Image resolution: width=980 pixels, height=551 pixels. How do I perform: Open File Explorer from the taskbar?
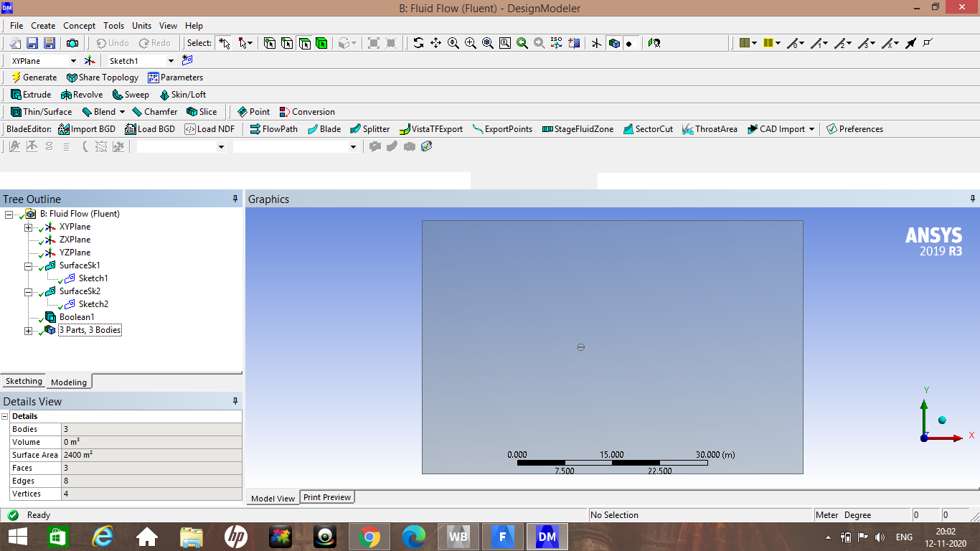point(192,536)
